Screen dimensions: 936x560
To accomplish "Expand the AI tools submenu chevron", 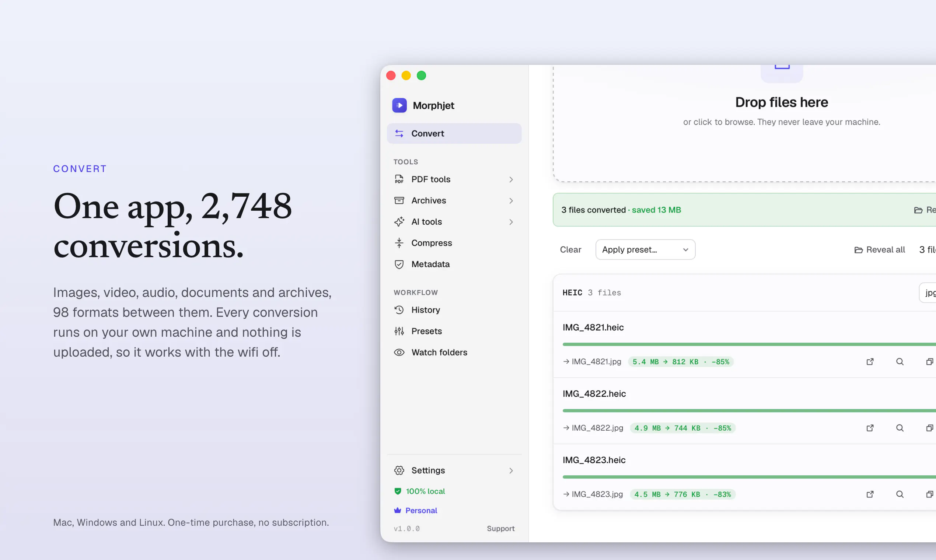I will tap(511, 221).
